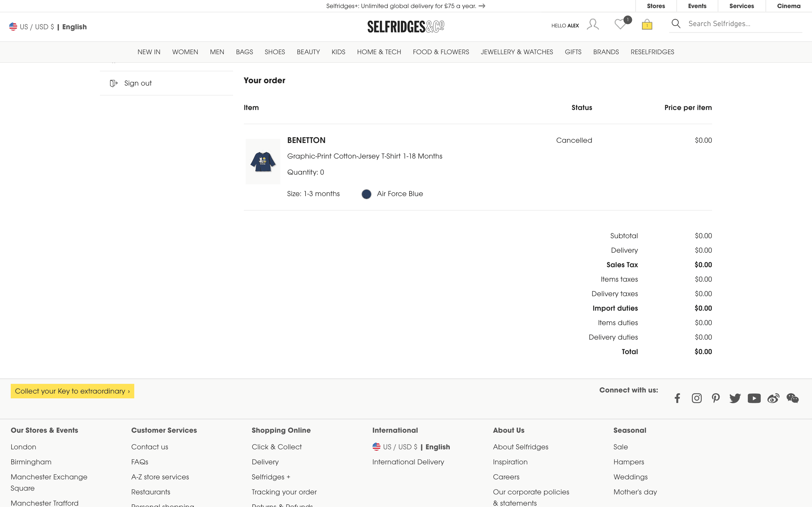Image resolution: width=812 pixels, height=507 pixels.
Task: Open the Selfridges+ delivery banner arrow
Action: click(x=482, y=6)
